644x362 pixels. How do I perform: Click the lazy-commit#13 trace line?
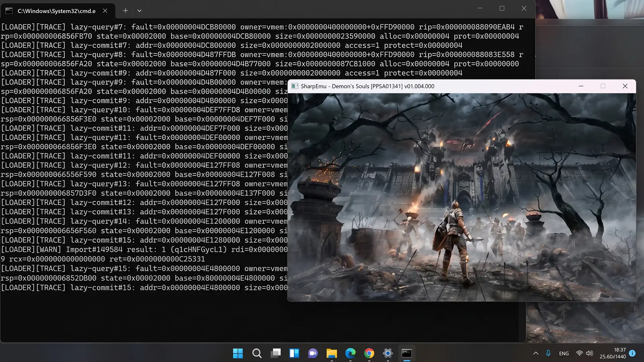click(x=144, y=212)
